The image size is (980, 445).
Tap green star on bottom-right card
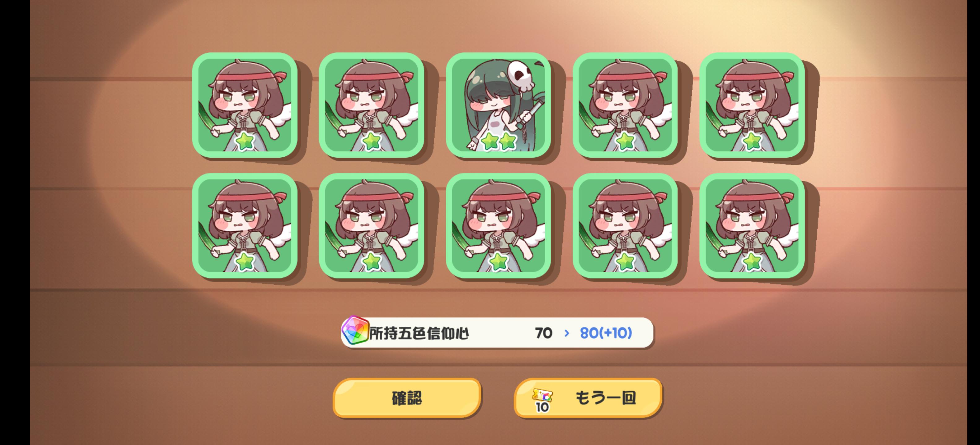752,261
